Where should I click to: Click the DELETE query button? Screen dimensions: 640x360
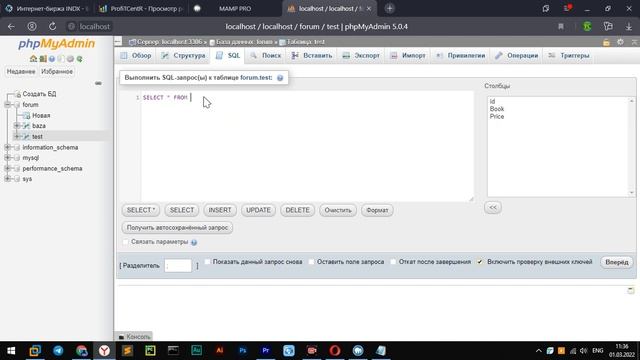297,210
